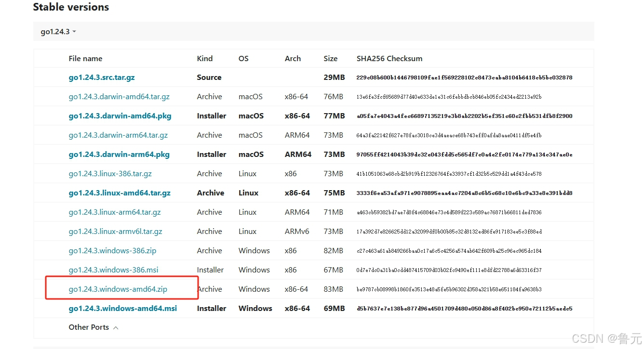644x349 pixels.
Task: Click the Size column header
Action: click(x=331, y=58)
